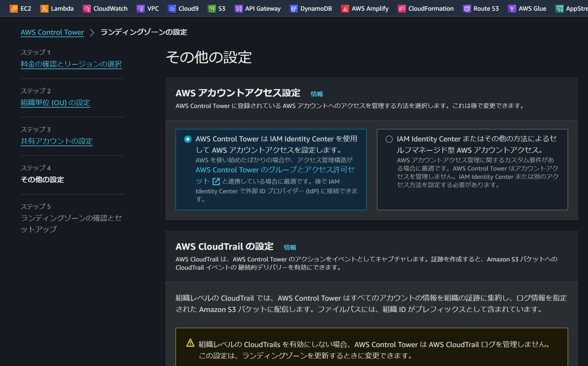Open 情報 link beside AWS アカウントアクセス設定

click(317, 94)
